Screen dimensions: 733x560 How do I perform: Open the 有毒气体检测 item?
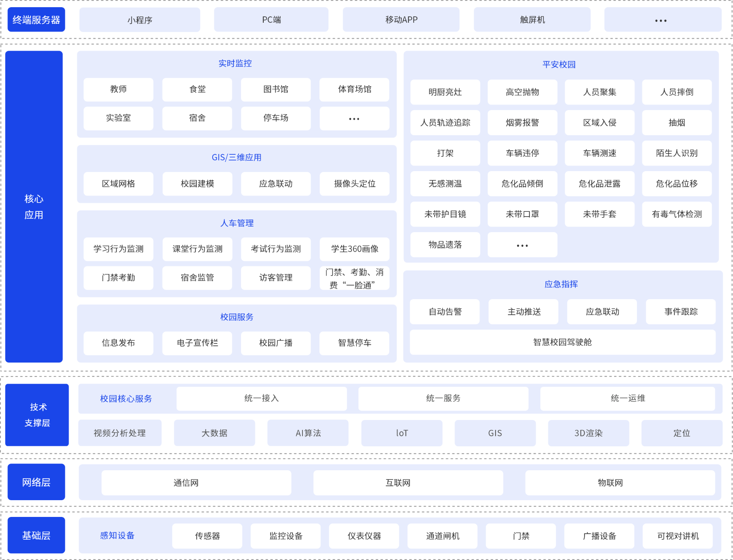tap(677, 214)
